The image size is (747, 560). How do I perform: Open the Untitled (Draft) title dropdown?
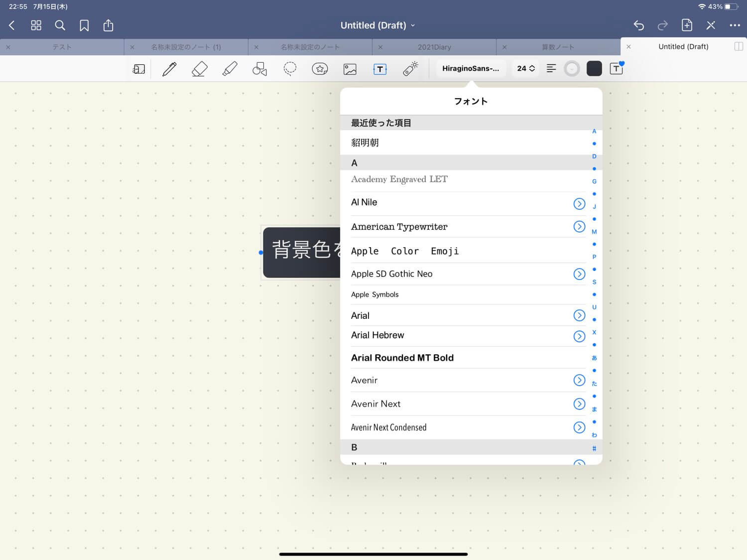click(x=377, y=25)
